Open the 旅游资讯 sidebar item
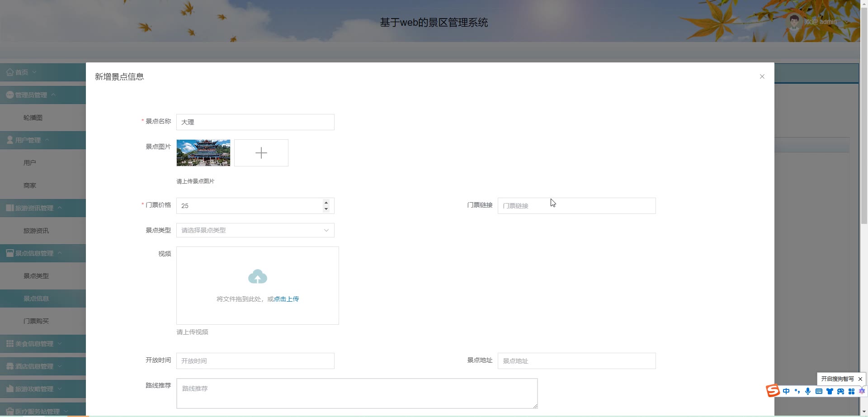868x417 pixels. click(x=43, y=231)
